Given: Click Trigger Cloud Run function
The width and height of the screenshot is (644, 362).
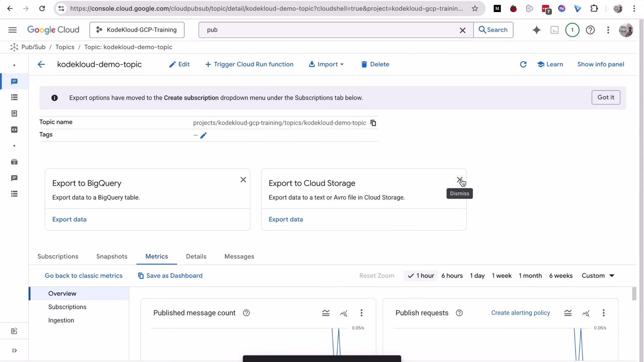Looking at the screenshot, I should [249, 64].
